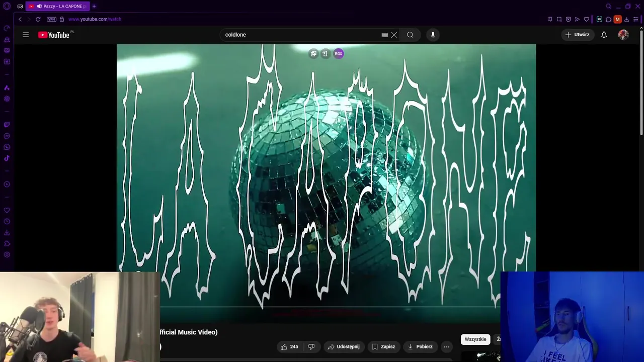Click Pobierz to download the video
The image size is (644, 362).
point(420,346)
